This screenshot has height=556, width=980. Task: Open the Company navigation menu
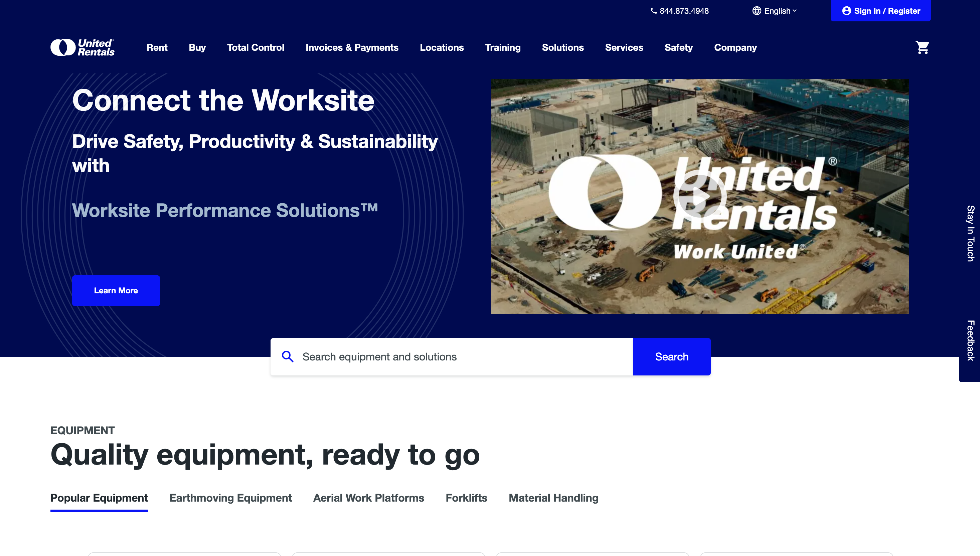[735, 47]
